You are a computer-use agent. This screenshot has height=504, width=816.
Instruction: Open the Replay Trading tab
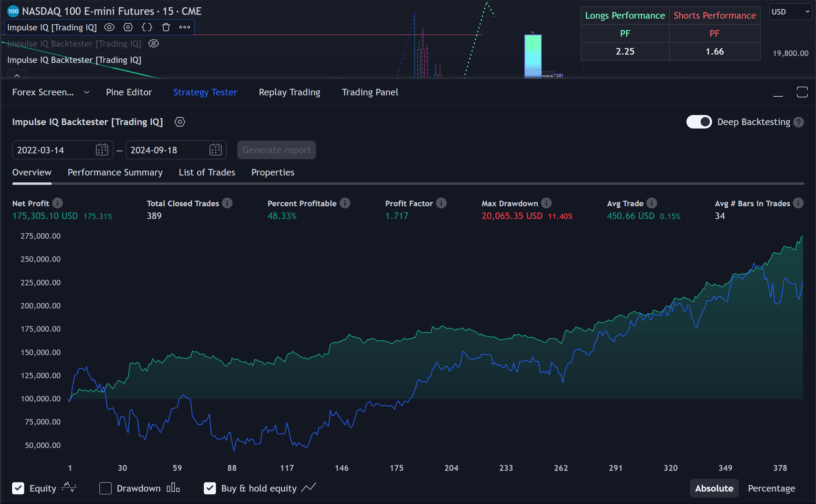click(290, 92)
